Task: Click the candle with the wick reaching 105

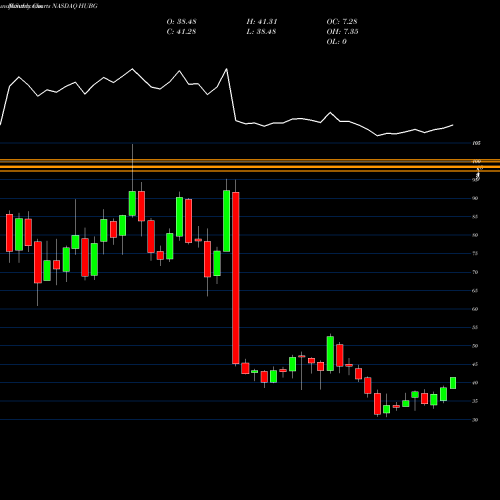Action: point(132,203)
